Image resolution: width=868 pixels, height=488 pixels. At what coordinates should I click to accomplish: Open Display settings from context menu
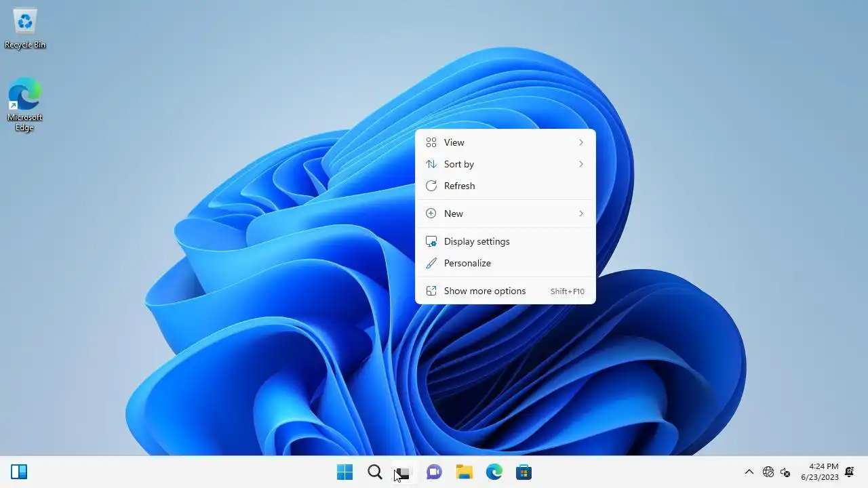tap(505, 241)
